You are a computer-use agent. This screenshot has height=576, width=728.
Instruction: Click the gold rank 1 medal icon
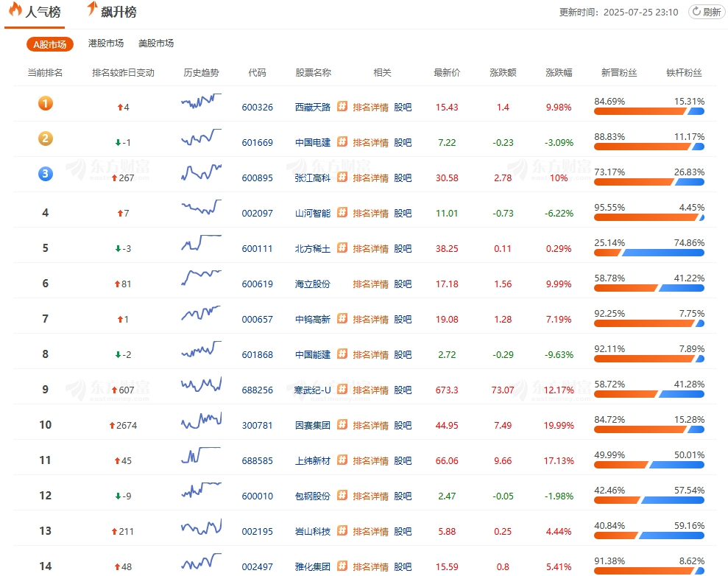point(46,104)
